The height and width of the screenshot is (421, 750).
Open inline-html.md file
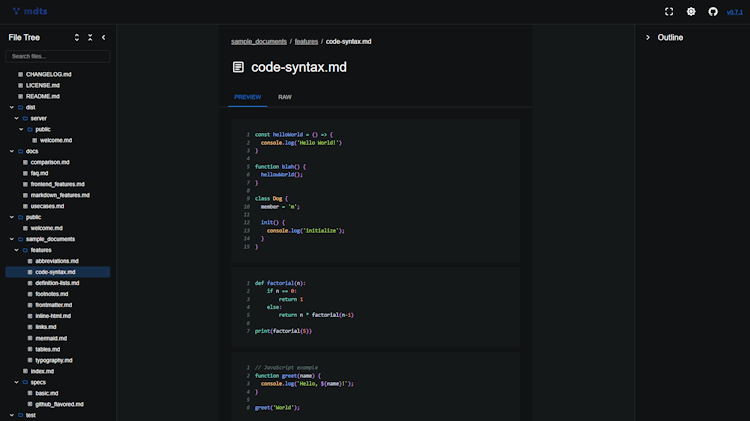(x=53, y=316)
